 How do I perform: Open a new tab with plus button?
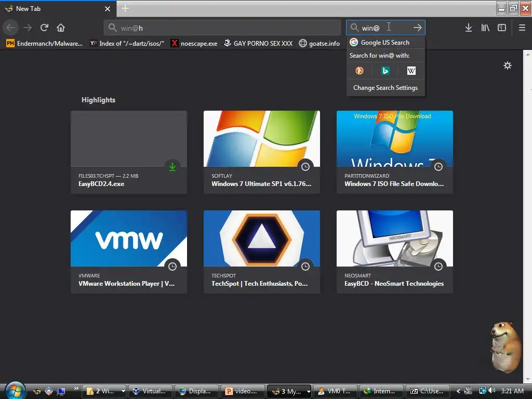tap(125, 8)
